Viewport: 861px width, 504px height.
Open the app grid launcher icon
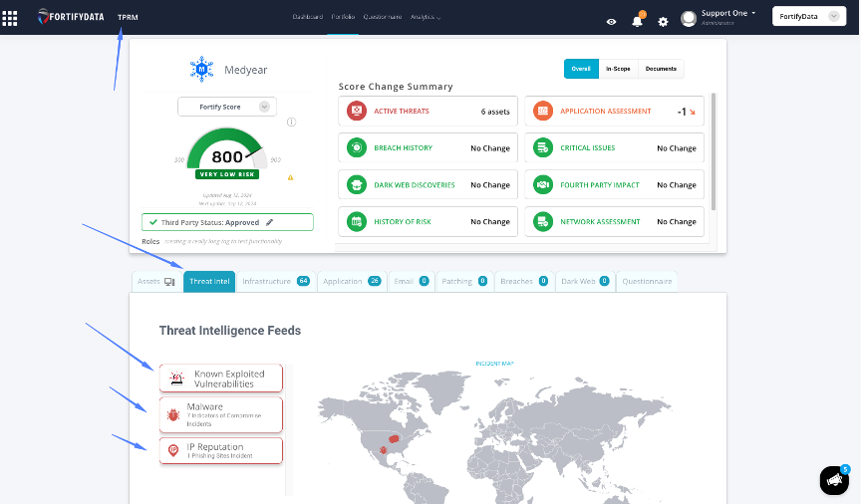(9, 18)
